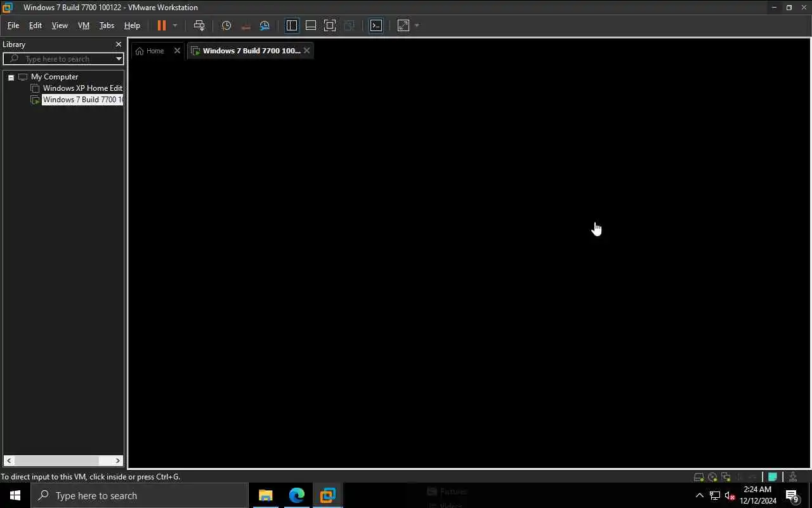Image resolution: width=812 pixels, height=508 pixels.
Task: Send Ctrl+Alt+Del to the virtual machine
Action: click(199, 25)
